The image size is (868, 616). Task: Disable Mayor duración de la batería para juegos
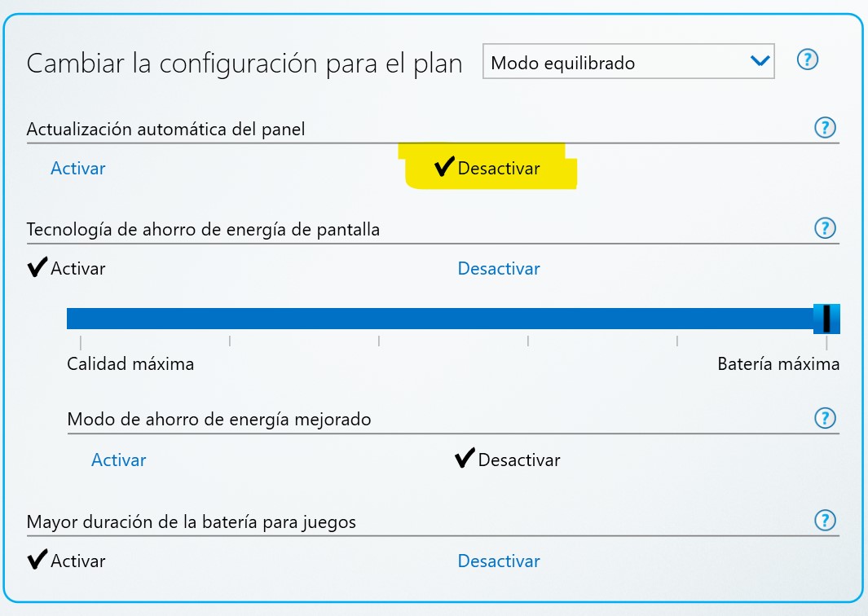tap(499, 561)
